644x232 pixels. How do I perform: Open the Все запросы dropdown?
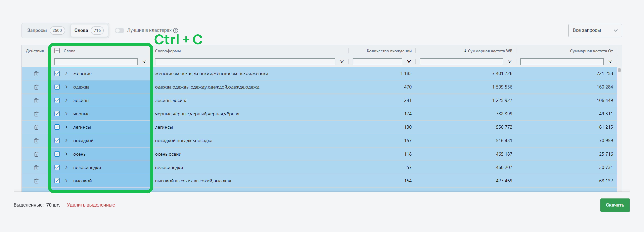coord(595,31)
